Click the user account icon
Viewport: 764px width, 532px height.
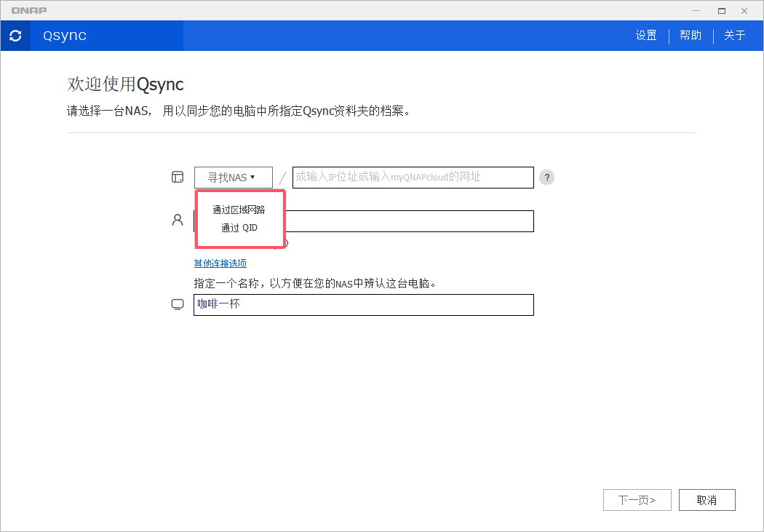[178, 221]
